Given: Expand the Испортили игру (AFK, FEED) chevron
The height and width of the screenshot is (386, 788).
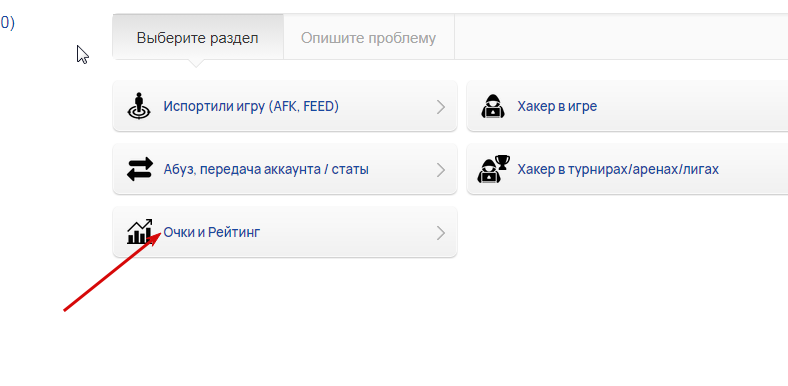Looking at the screenshot, I should (x=441, y=107).
